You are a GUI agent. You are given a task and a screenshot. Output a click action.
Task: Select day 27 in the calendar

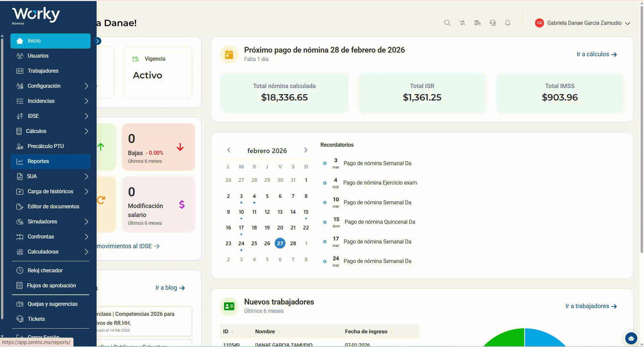280,243
